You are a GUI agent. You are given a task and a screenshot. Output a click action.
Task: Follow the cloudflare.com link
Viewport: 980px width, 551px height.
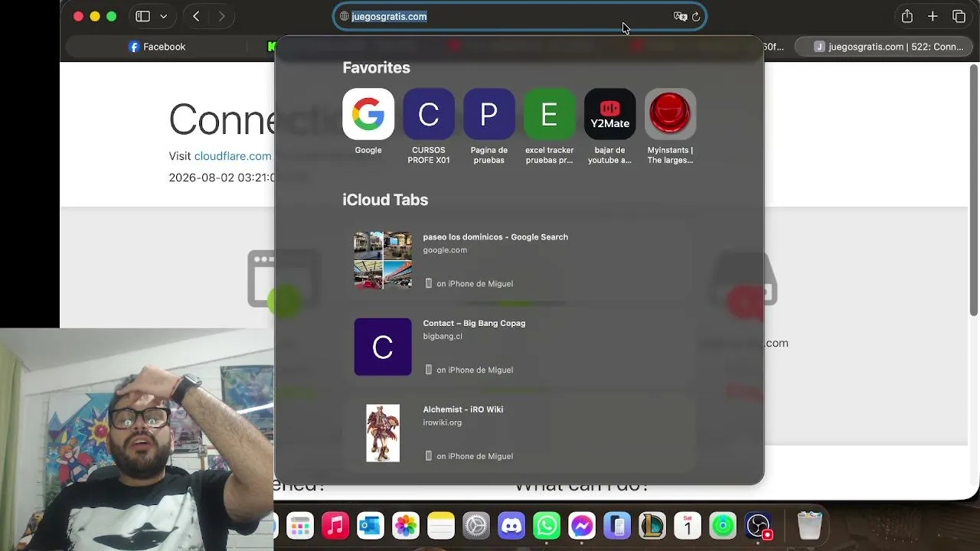pyautogui.click(x=233, y=156)
